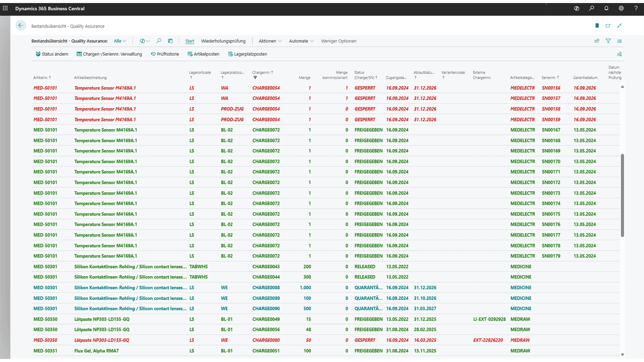Toggle the filter pane funnel icon
Image resolution: width=644 pixels, height=362 pixels.
(608, 41)
